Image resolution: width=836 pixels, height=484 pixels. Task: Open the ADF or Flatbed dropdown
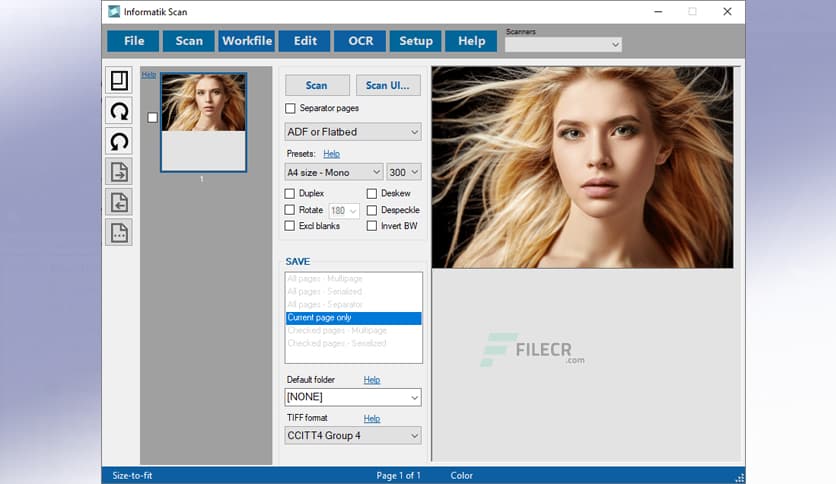[352, 132]
